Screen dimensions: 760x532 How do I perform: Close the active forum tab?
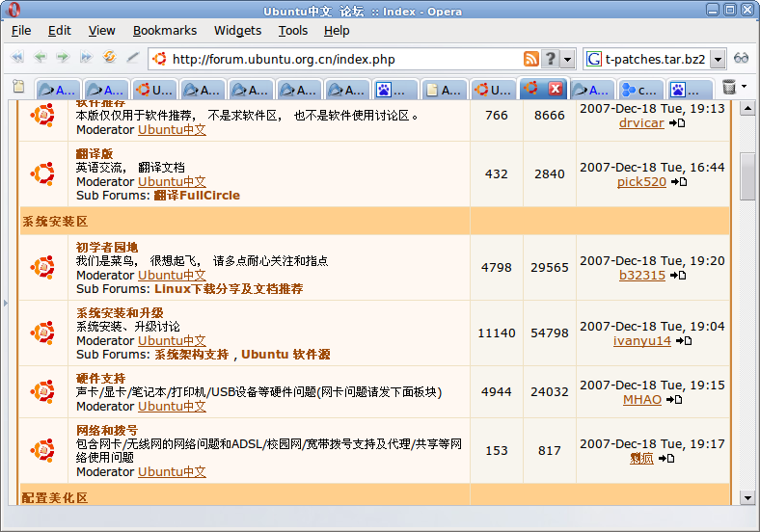(556, 89)
